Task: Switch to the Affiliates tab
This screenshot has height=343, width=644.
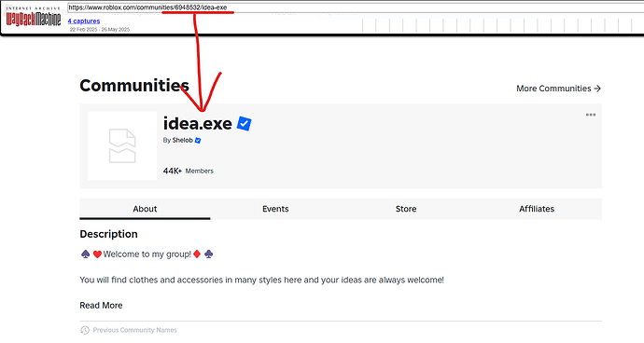Action: (x=537, y=209)
